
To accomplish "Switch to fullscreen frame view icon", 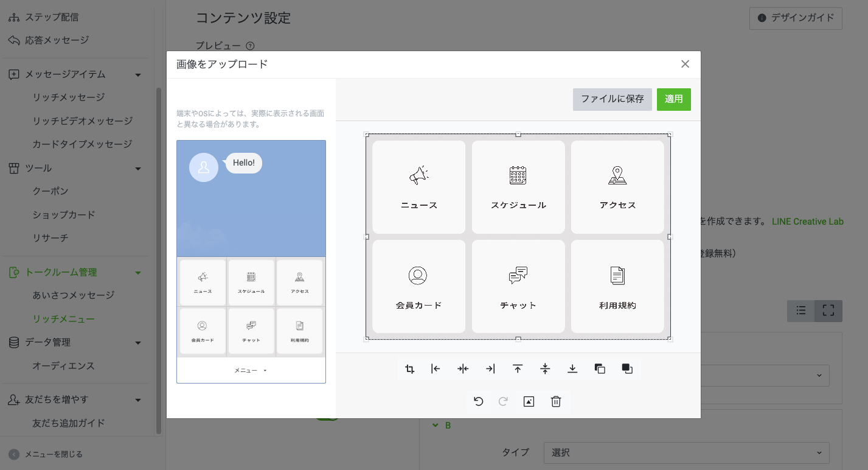I will pos(828,310).
